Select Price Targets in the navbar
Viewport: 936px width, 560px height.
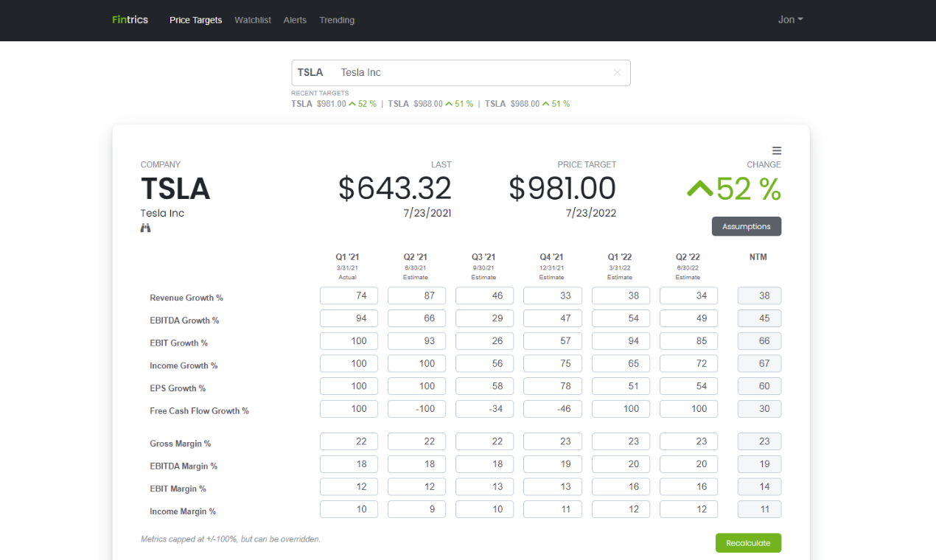click(195, 20)
